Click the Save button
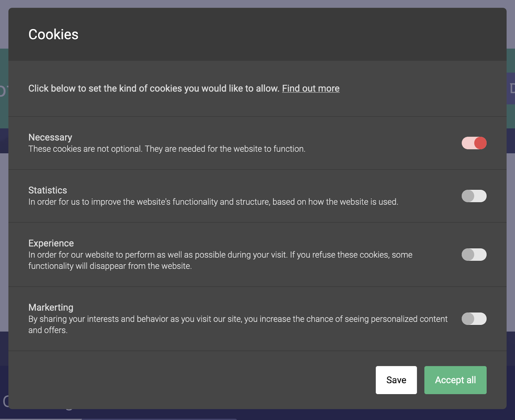515x420 pixels. click(396, 380)
